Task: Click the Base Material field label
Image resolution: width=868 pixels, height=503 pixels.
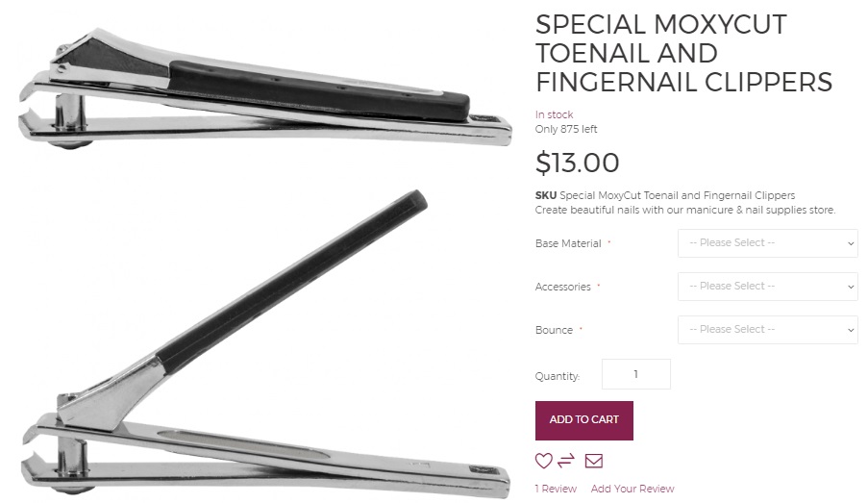Action: 568,243
